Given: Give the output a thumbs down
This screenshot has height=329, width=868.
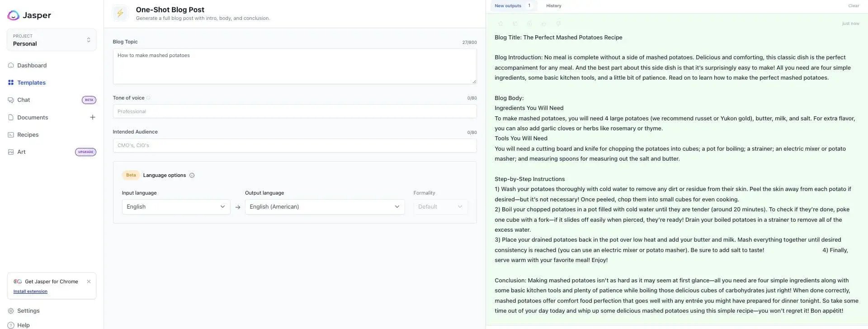Looking at the screenshot, I should click(558, 24).
